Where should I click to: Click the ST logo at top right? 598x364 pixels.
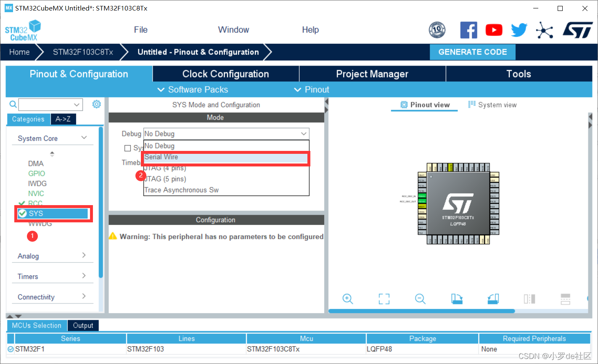click(577, 30)
